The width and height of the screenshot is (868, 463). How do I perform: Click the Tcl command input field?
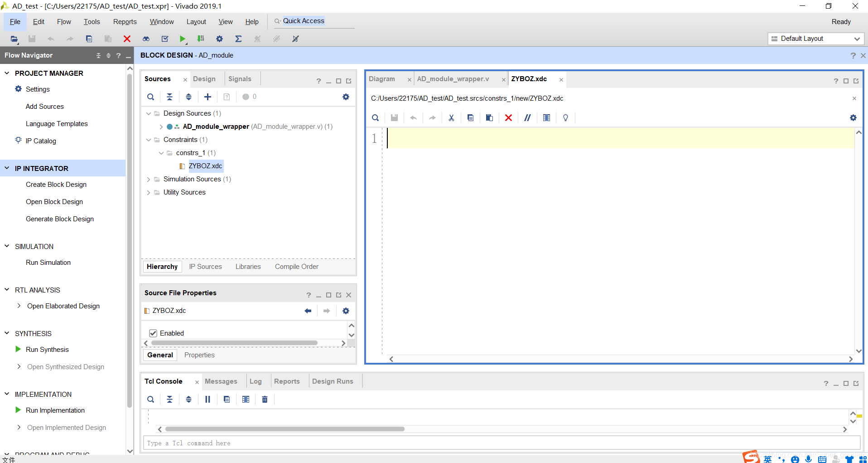tap(502, 443)
